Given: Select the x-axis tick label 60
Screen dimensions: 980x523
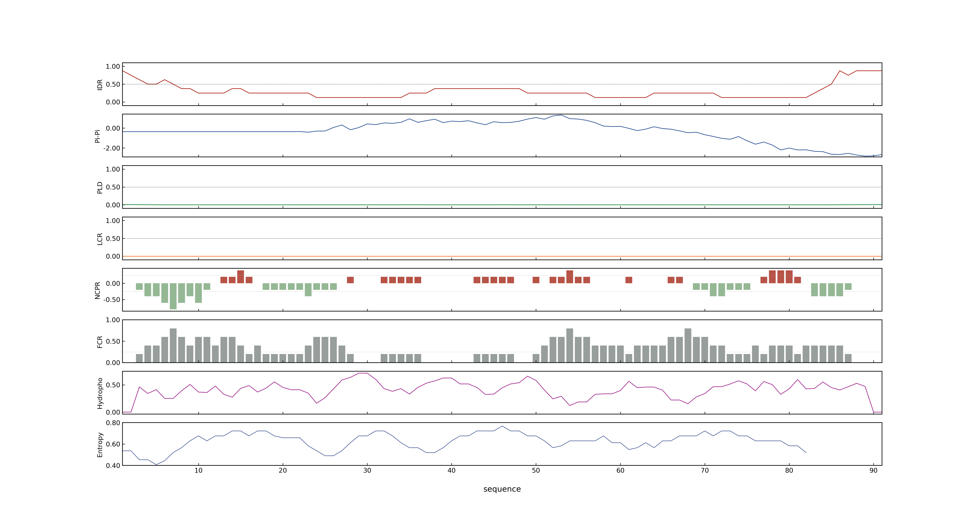Looking at the screenshot, I should pos(620,470).
